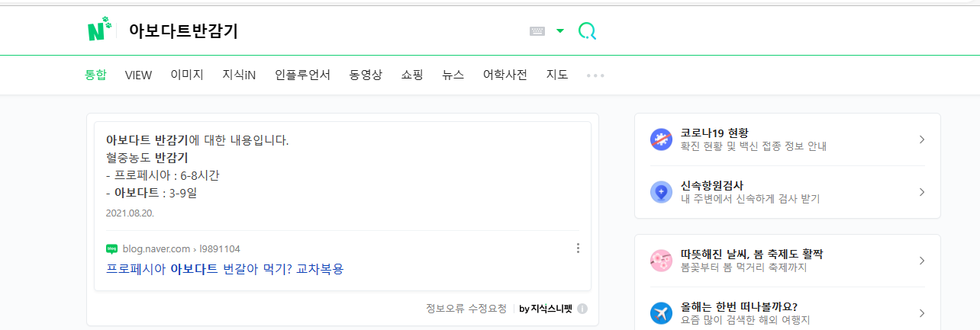Select the 뉴스 tab

click(x=453, y=75)
